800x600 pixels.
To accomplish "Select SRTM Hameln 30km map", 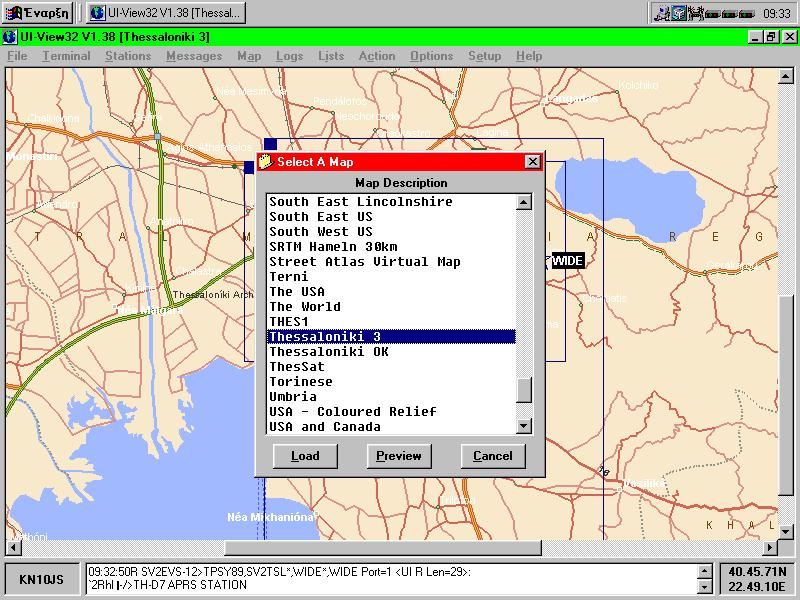I will [391, 246].
